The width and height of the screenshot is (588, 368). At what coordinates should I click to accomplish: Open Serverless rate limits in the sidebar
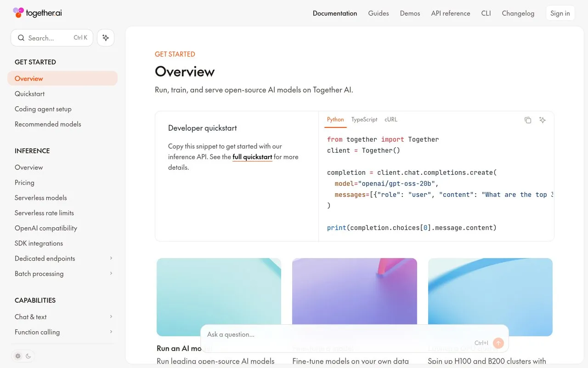62,213
